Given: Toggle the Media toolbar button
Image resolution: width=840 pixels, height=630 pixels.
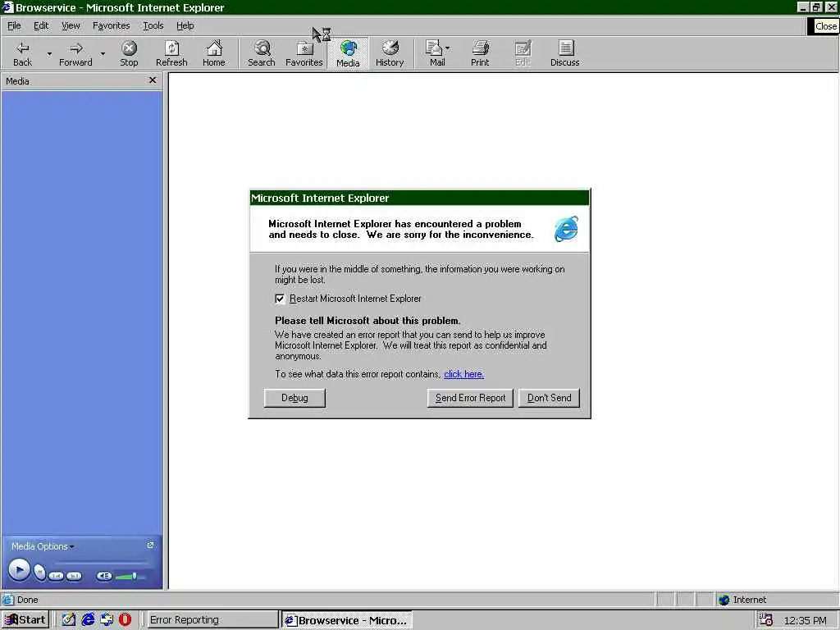Looking at the screenshot, I should point(348,53).
